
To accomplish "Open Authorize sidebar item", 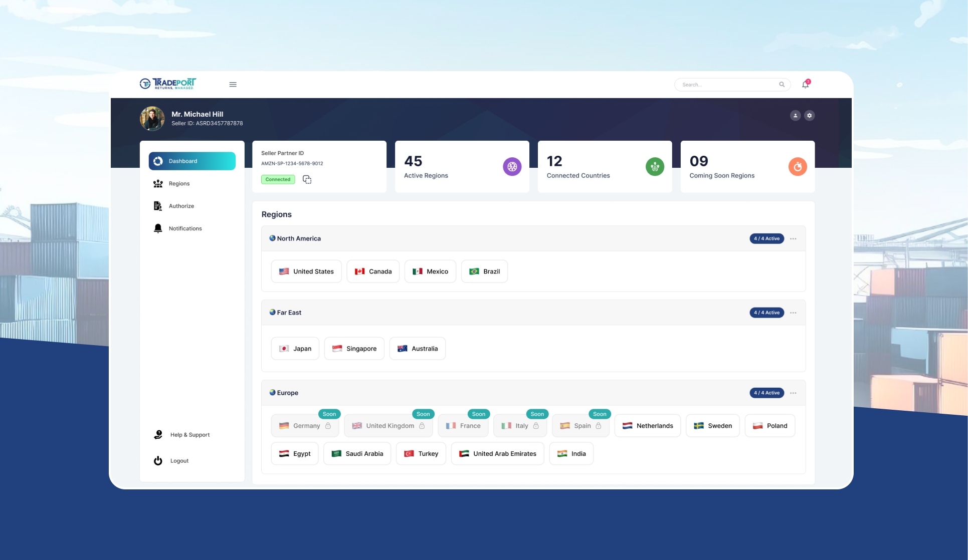I will click(181, 206).
